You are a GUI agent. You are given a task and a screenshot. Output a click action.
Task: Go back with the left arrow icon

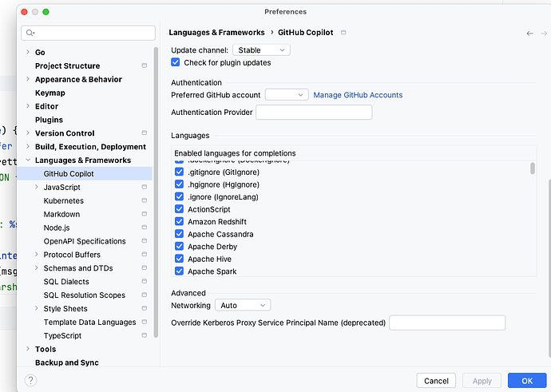(529, 34)
